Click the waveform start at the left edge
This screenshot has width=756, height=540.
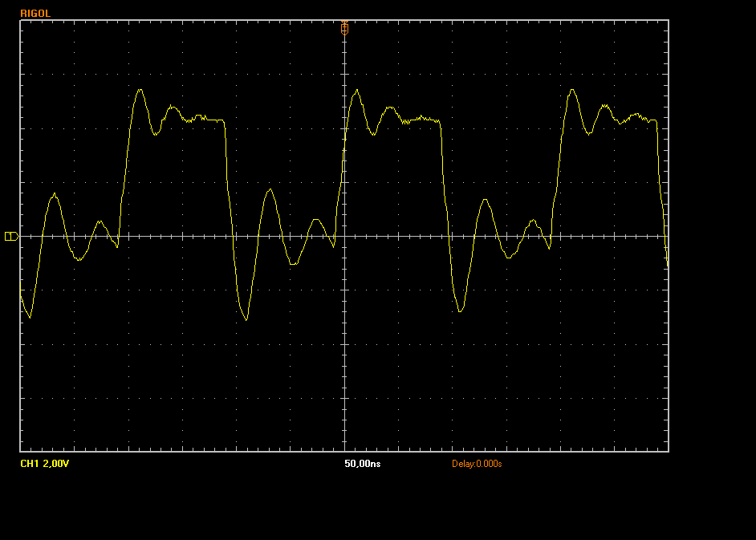point(22,297)
